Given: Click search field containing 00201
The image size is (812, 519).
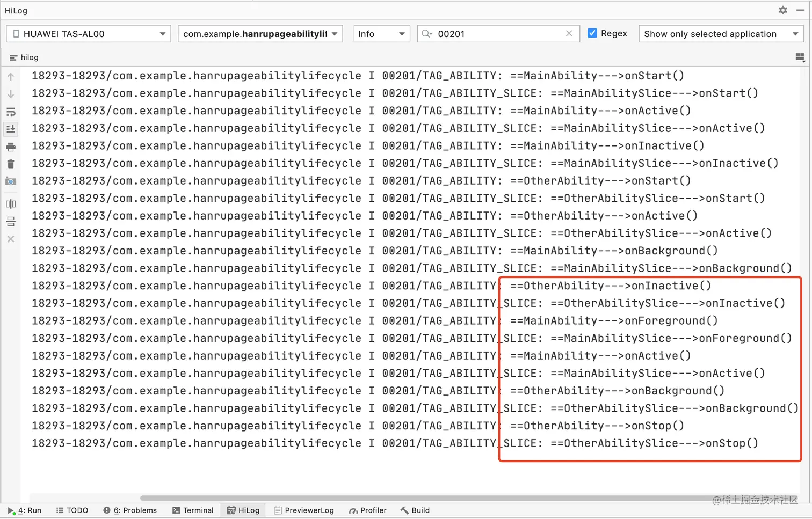Looking at the screenshot, I should click(x=499, y=34).
